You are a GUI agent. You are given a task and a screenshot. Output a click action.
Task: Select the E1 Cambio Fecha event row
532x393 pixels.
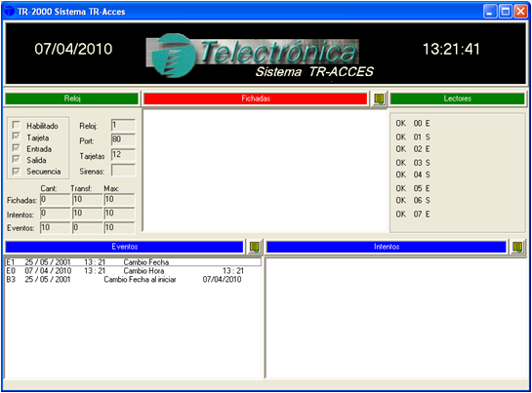coord(133,262)
